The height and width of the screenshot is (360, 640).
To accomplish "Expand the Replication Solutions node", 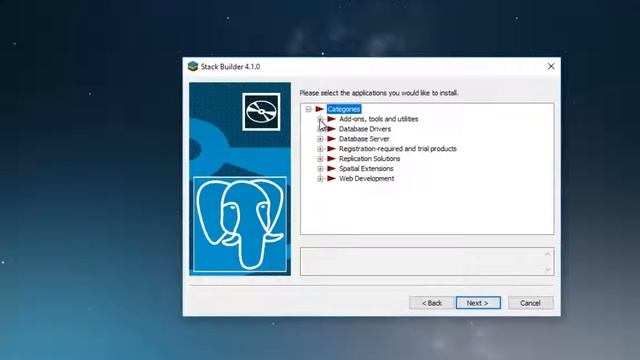I will (x=320, y=159).
